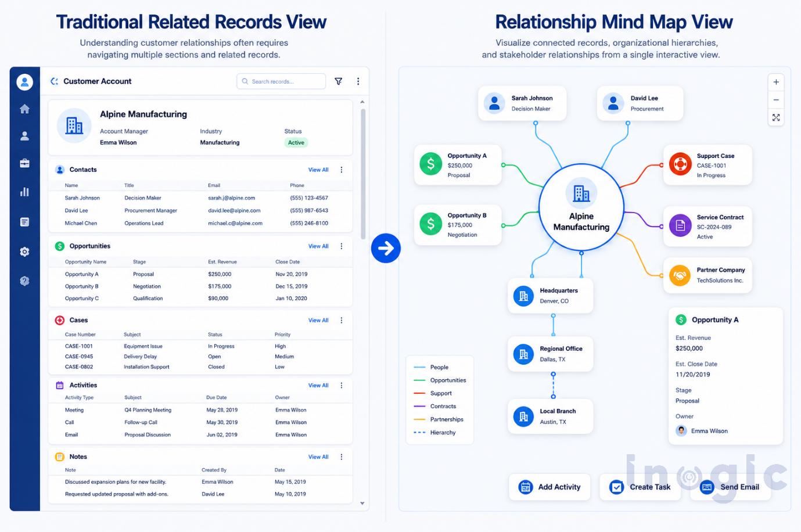801x532 pixels.
Task: Click the back icon beside Customer Account
Action: (54, 81)
